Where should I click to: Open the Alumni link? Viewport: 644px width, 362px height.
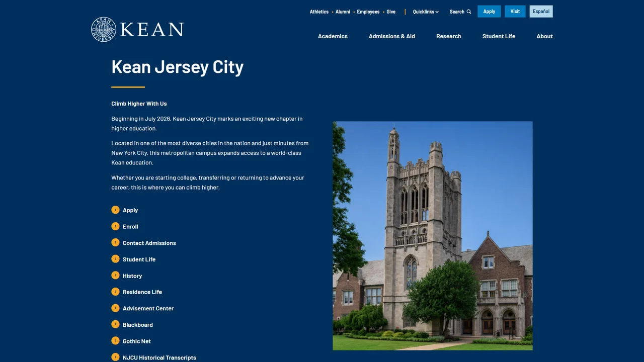coord(343,12)
